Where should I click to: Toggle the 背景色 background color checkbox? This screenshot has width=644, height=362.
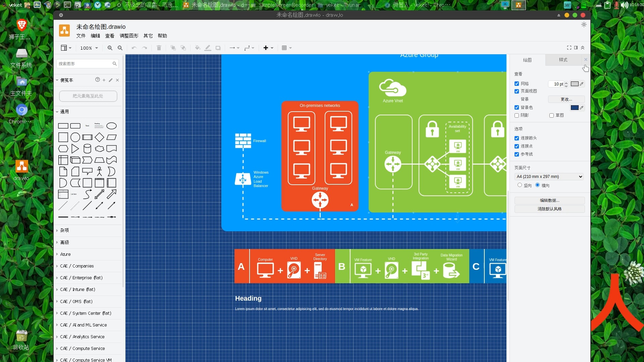pos(517,108)
